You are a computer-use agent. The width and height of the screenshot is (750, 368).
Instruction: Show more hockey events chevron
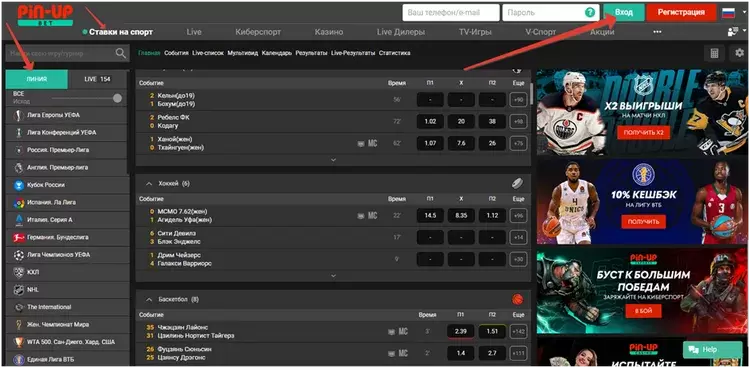[333, 276]
